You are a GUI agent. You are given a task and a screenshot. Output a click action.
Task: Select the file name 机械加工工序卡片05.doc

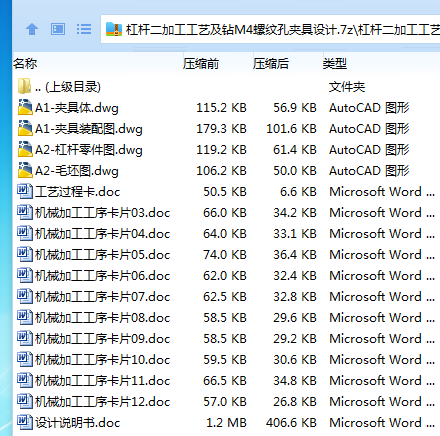click(103, 255)
